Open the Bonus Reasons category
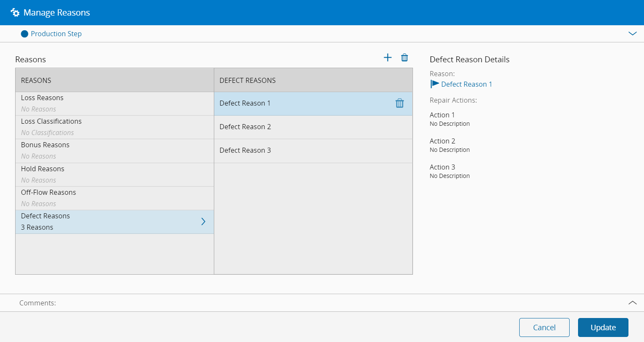Screen dimensions: 644x342 [114, 151]
